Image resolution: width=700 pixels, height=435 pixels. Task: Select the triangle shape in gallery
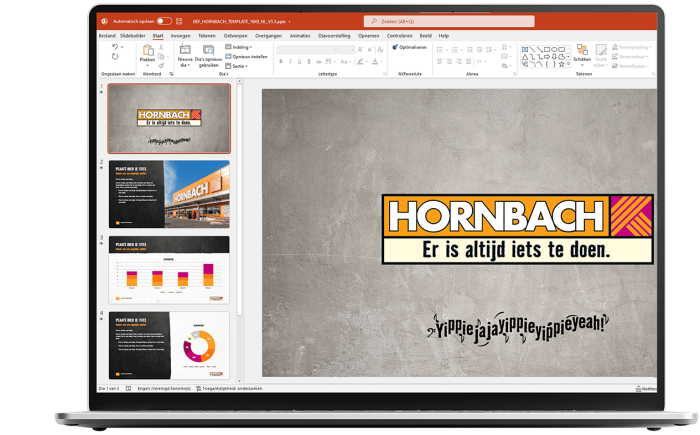point(525,57)
